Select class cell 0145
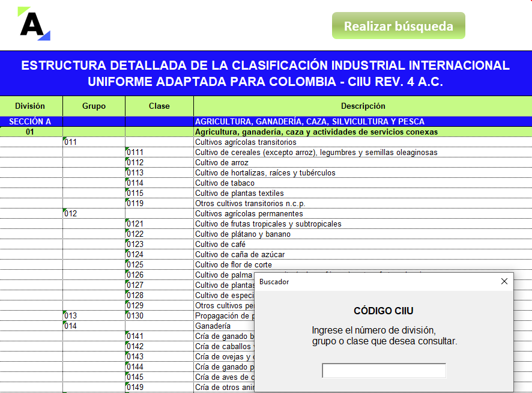This screenshot has height=393, width=532. click(x=160, y=377)
